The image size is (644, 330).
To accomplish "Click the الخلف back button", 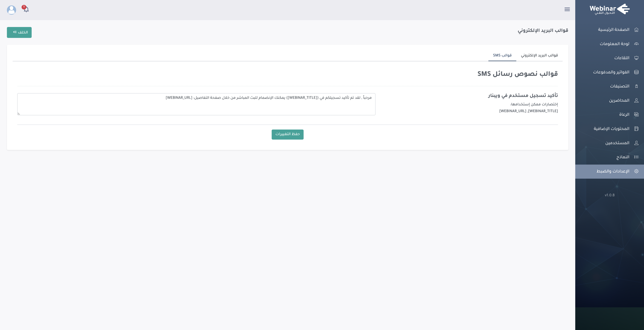I will click(19, 32).
